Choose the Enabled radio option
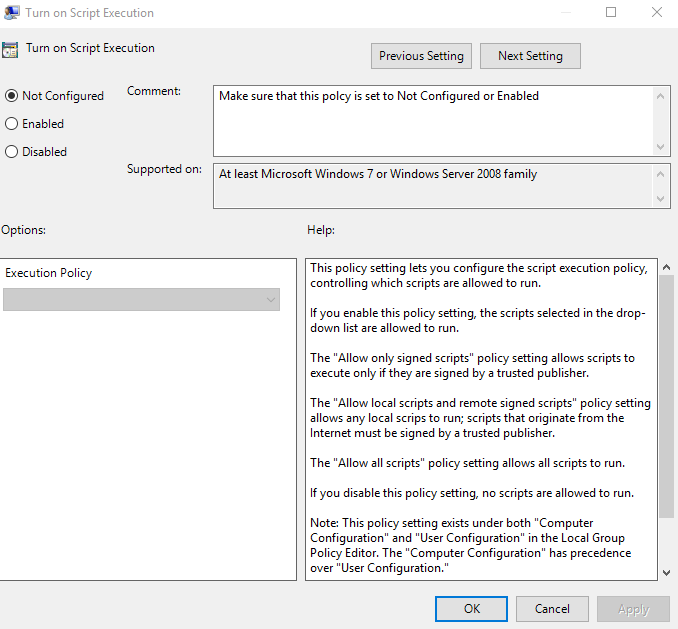 pyautogui.click(x=12, y=124)
